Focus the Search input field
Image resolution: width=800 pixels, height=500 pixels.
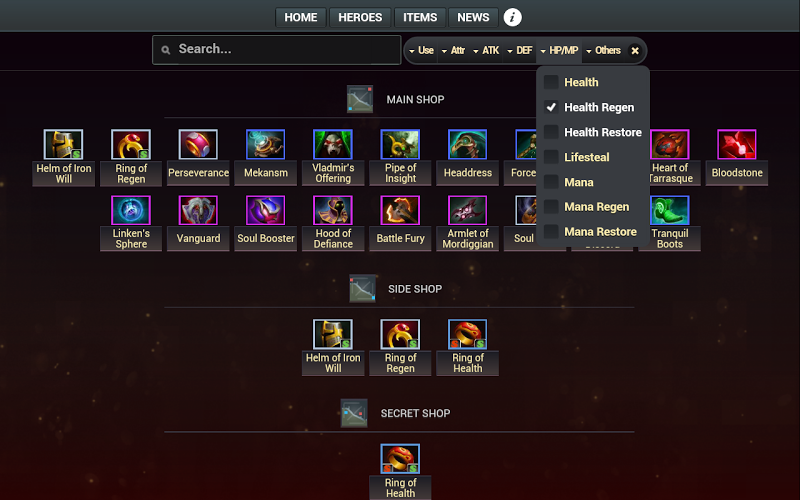(x=277, y=49)
